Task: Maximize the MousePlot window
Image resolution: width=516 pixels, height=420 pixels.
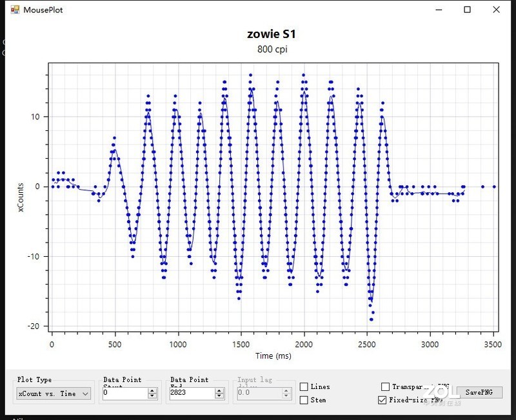Action: (467, 10)
